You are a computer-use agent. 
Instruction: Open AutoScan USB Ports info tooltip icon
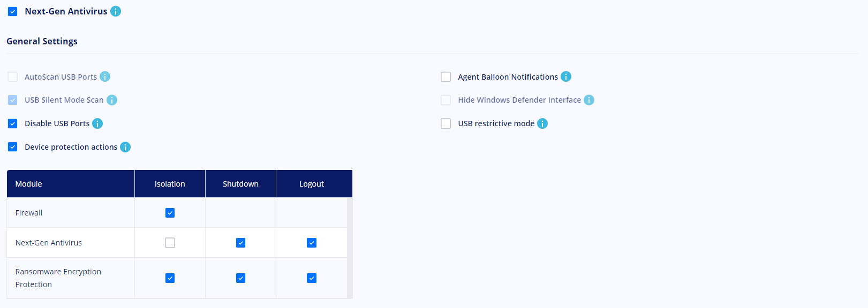pos(105,76)
